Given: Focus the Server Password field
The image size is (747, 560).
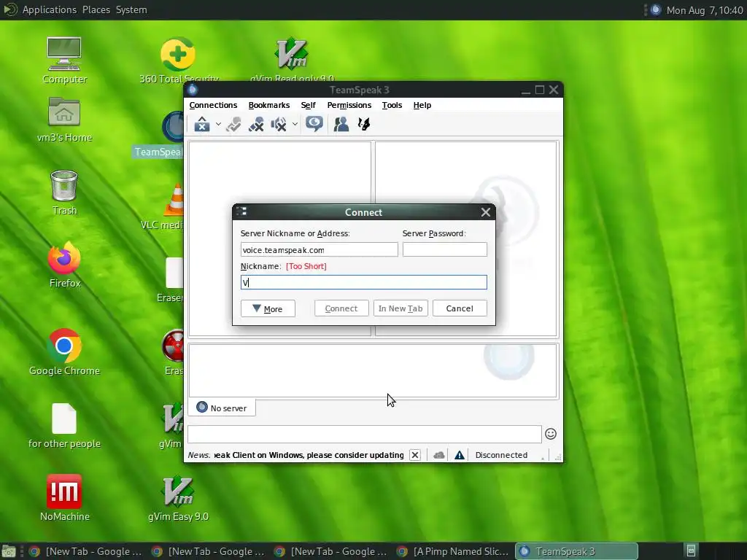Looking at the screenshot, I should (x=444, y=250).
